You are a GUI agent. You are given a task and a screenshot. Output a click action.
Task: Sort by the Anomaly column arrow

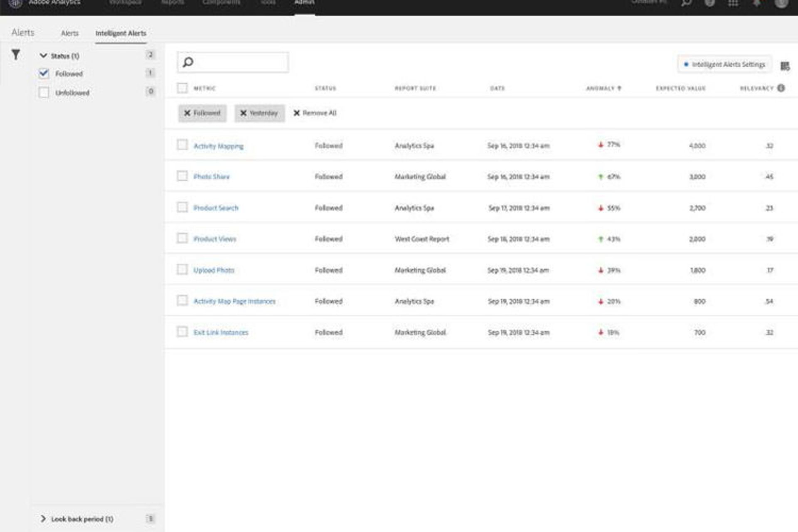pos(619,88)
